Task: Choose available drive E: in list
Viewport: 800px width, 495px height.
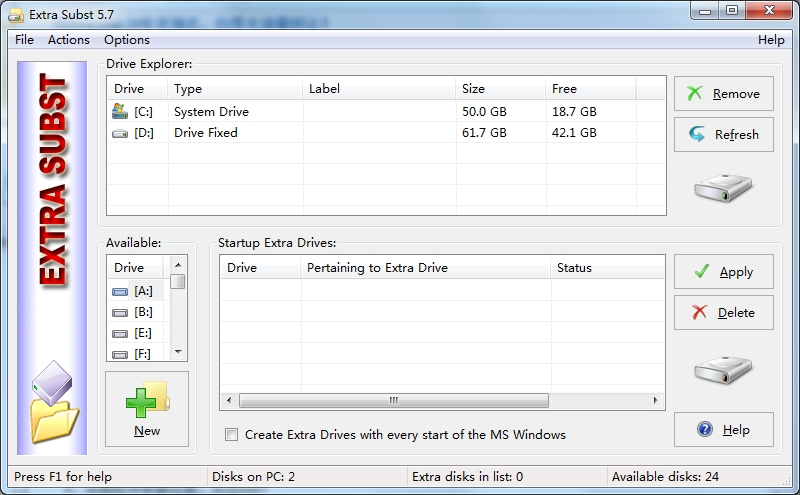Action: [x=143, y=333]
